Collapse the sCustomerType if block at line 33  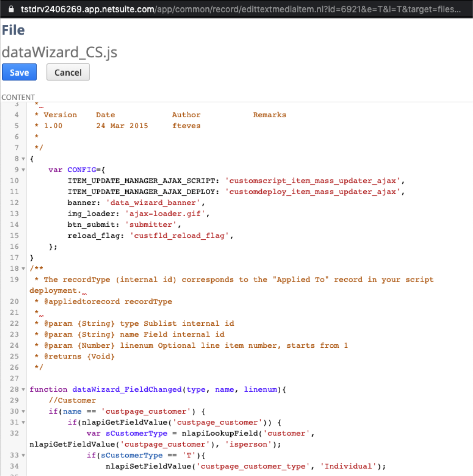coord(23,455)
